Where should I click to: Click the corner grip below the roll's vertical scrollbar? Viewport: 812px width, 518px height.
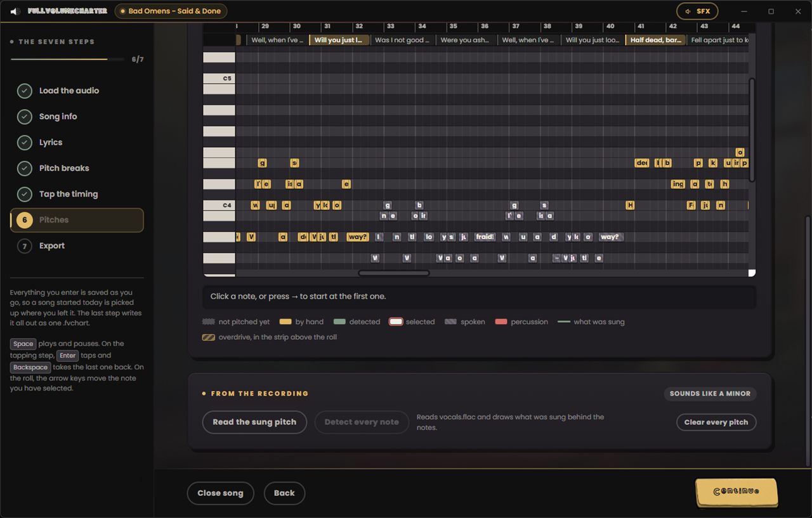pyautogui.click(x=752, y=273)
